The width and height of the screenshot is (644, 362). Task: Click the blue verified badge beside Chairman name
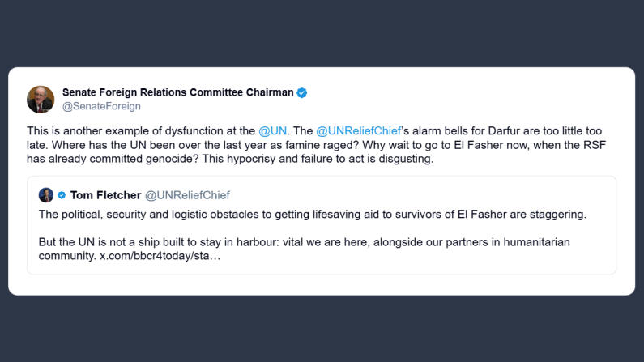(302, 92)
